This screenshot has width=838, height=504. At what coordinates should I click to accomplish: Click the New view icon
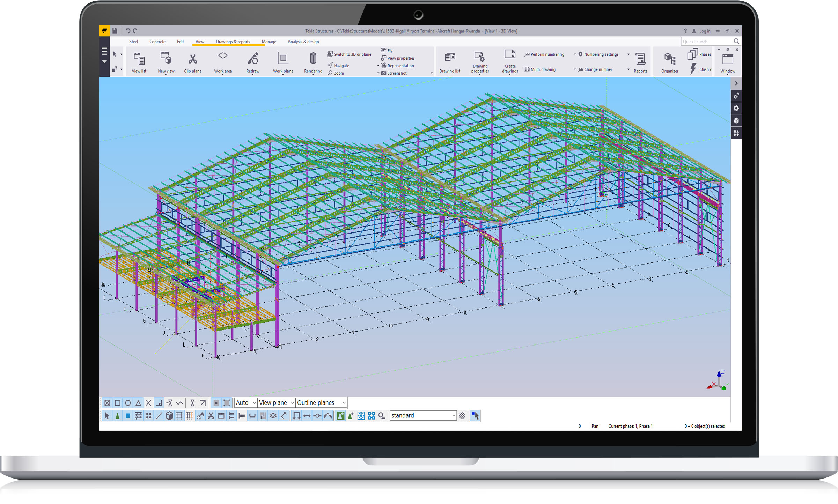[166, 58]
